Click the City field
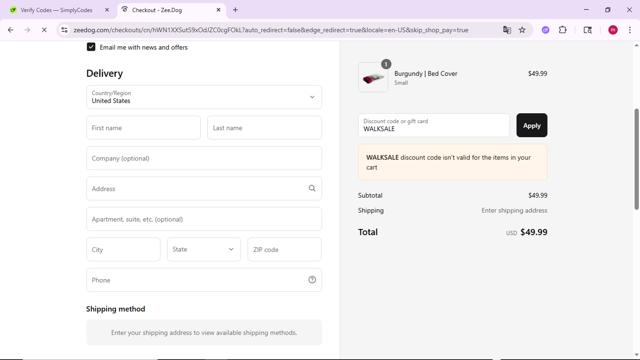The image size is (640, 360). pos(123,249)
